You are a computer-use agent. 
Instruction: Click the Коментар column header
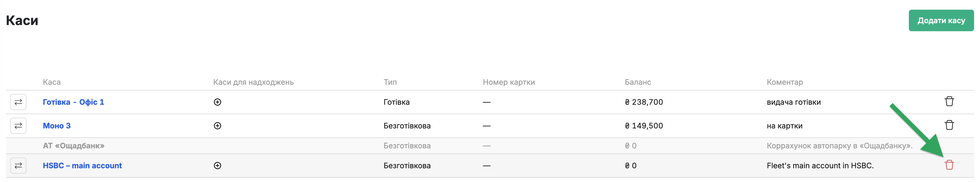coord(785,82)
